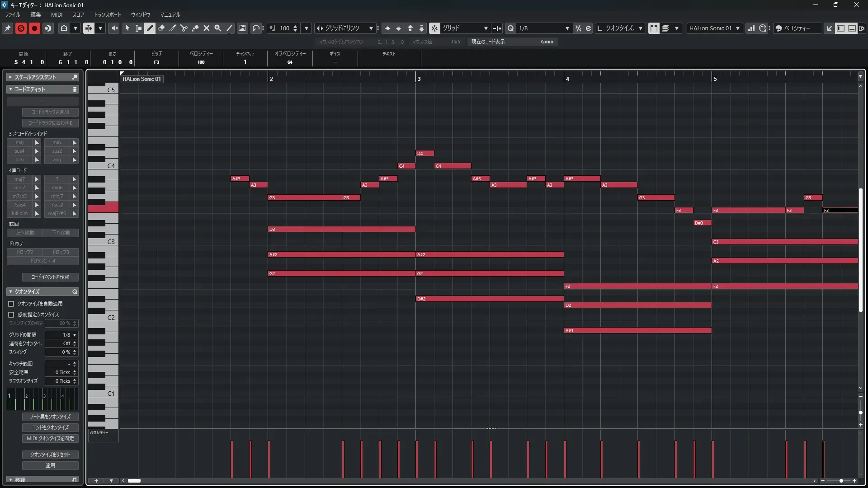Open the 1/8 quantize preset dropdown

point(567,28)
